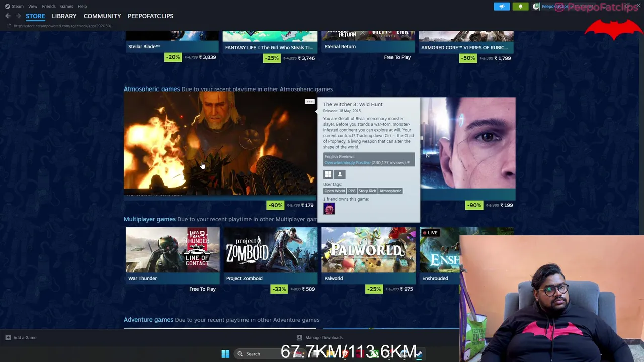The width and height of the screenshot is (644, 362).
Task: Click the -90% ₹199 price
Action: click(x=490, y=205)
